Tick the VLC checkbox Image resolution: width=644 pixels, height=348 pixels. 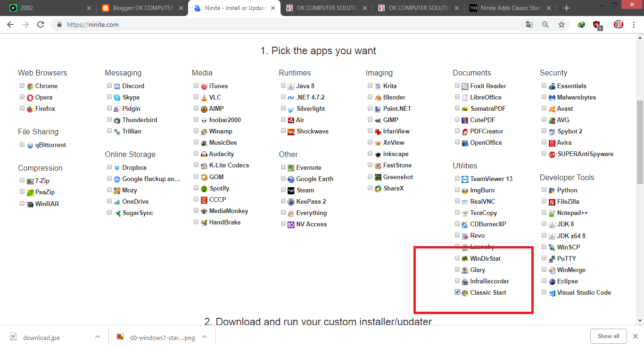(196, 97)
